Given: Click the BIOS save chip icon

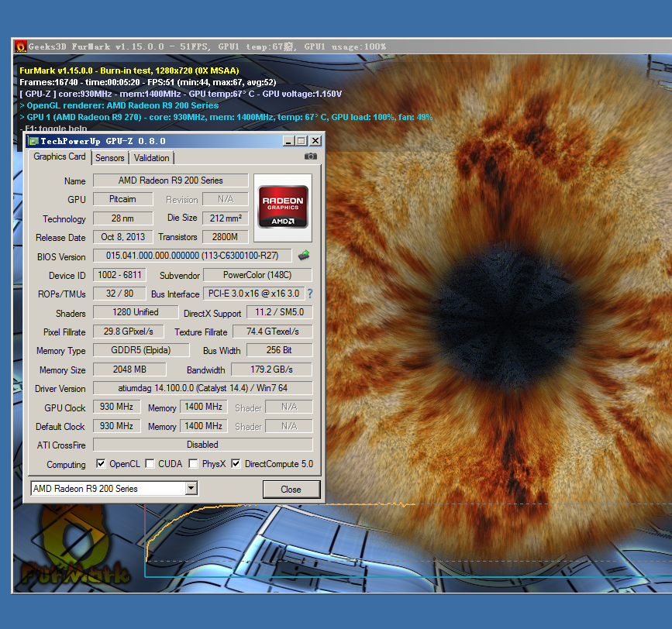Looking at the screenshot, I should pyautogui.click(x=304, y=255).
